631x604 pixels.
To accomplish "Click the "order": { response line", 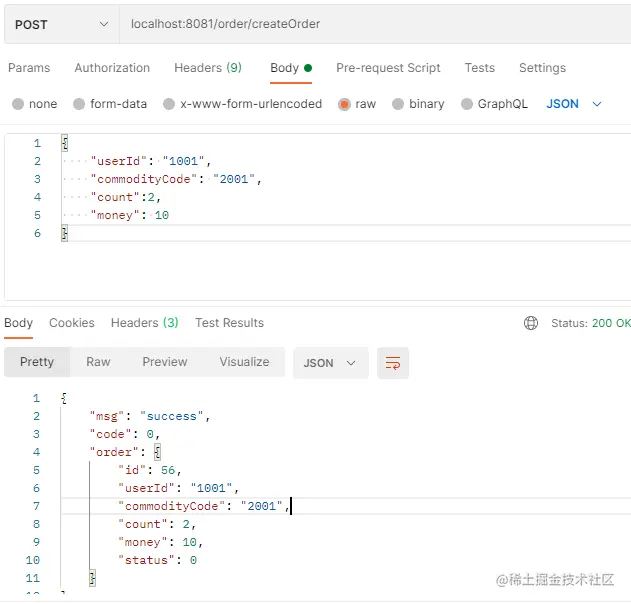I will coord(125,452).
